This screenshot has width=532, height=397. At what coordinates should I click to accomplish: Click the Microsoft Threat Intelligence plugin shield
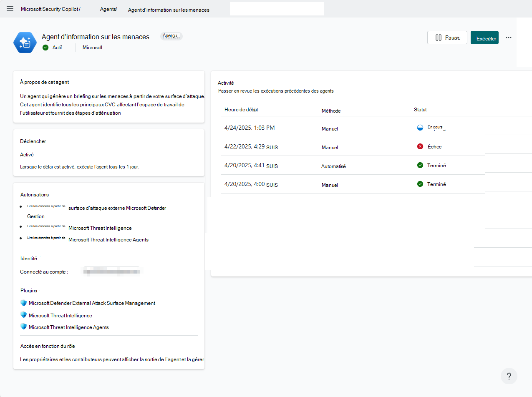[x=24, y=315]
